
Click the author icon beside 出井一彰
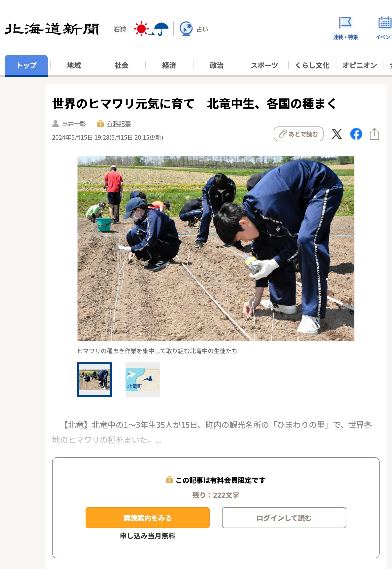[56, 124]
